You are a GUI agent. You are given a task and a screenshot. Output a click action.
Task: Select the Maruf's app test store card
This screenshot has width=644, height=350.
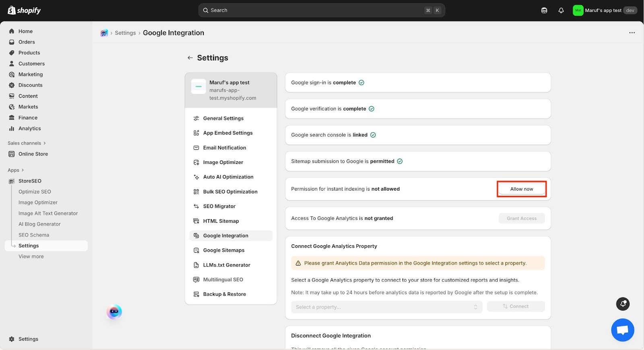(231, 90)
